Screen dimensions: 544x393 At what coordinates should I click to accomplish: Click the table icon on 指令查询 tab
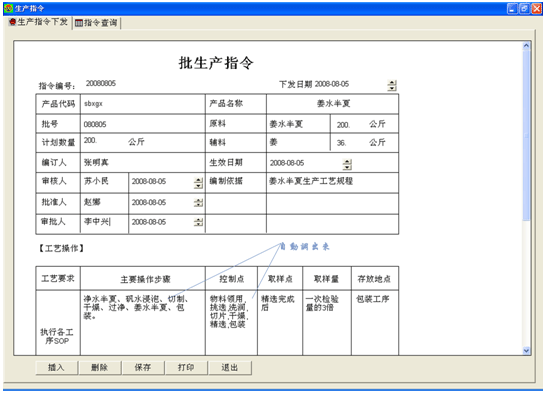click(x=79, y=23)
